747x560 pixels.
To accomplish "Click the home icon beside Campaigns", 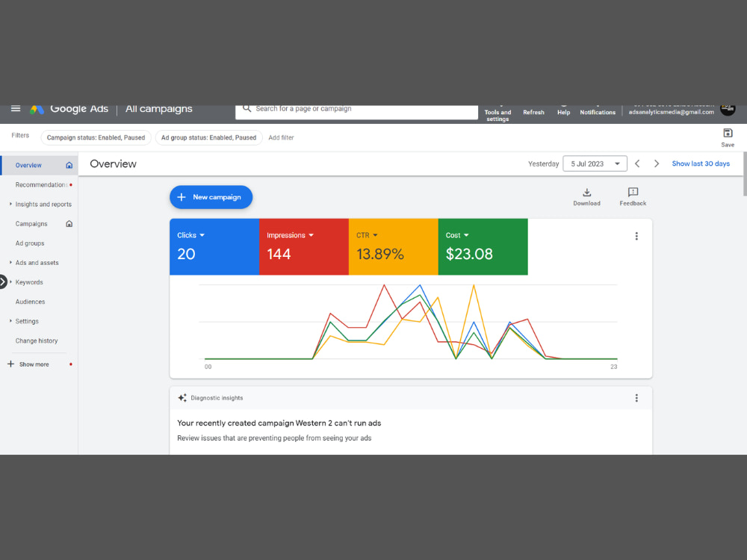I will pyautogui.click(x=69, y=224).
